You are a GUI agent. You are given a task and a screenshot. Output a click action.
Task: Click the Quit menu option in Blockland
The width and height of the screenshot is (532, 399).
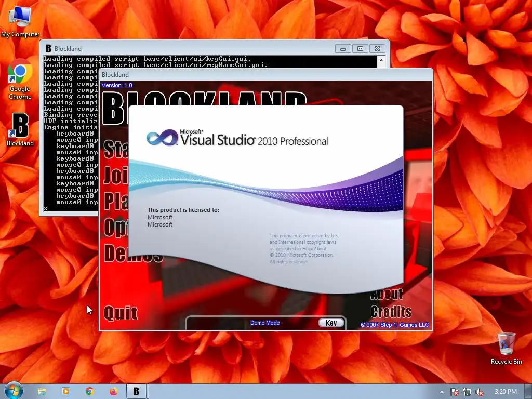(121, 313)
